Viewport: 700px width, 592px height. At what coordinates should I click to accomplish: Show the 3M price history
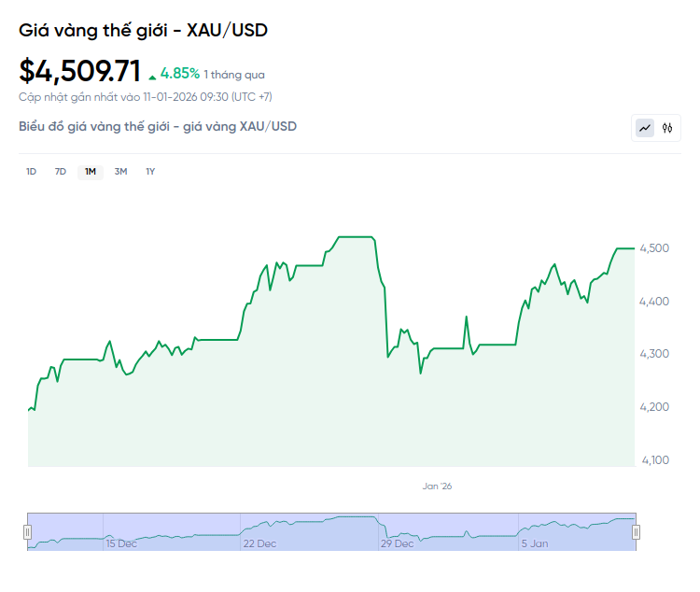coord(120,172)
